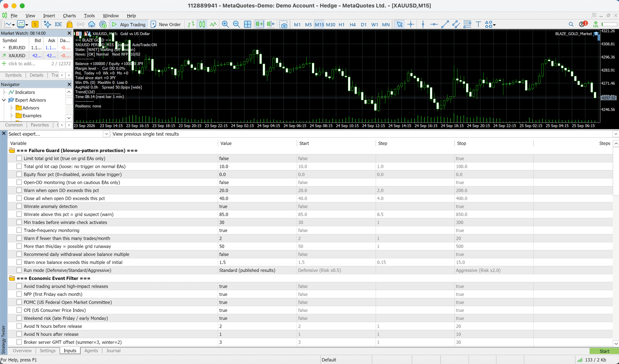Open the VPS cloud hosting icon

[92, 24]
